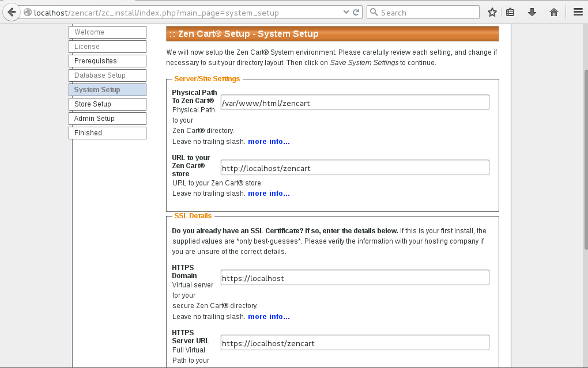Go to the Admin Setup step
This screenshot has height=368, width=588.
108,119
